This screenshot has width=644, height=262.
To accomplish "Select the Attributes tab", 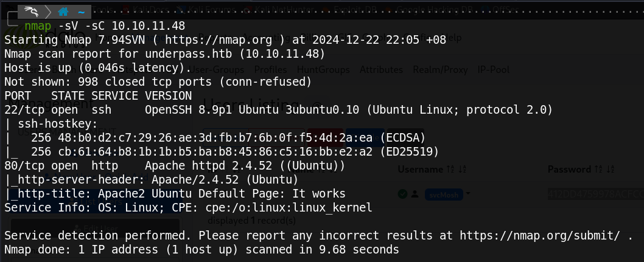I will 381,70.
